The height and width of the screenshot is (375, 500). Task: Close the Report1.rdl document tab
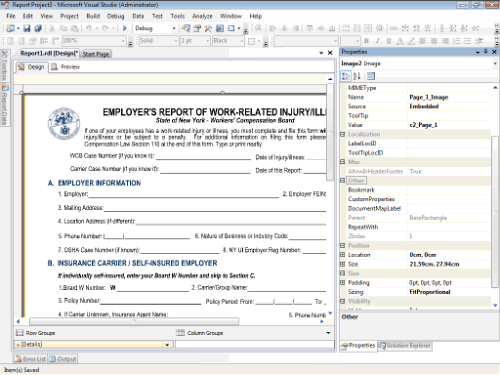tap(330, 53)
